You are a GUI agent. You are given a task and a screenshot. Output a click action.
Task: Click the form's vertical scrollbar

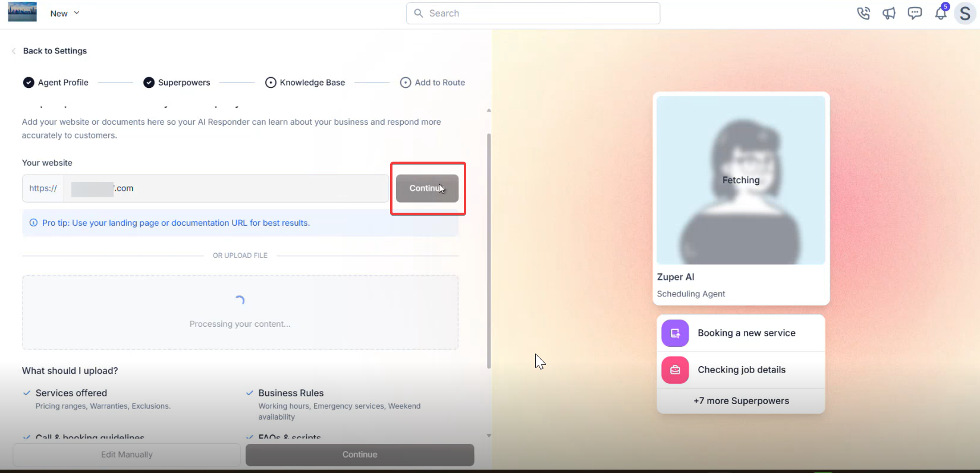(489, 251)
